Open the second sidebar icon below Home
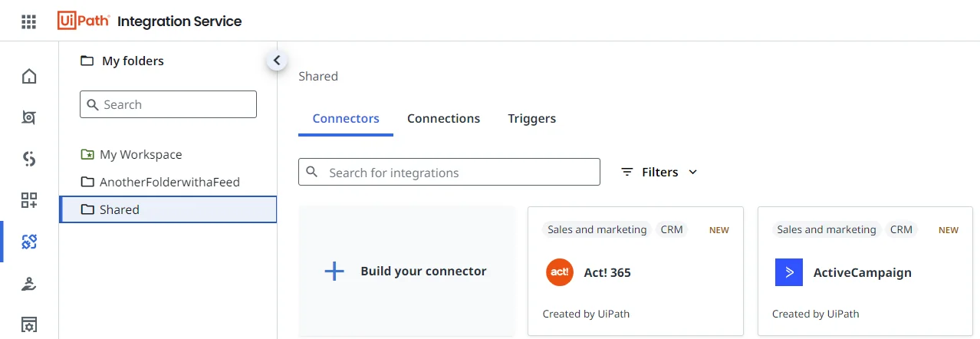This screenshot has width=980, height=339. (29, 117)
